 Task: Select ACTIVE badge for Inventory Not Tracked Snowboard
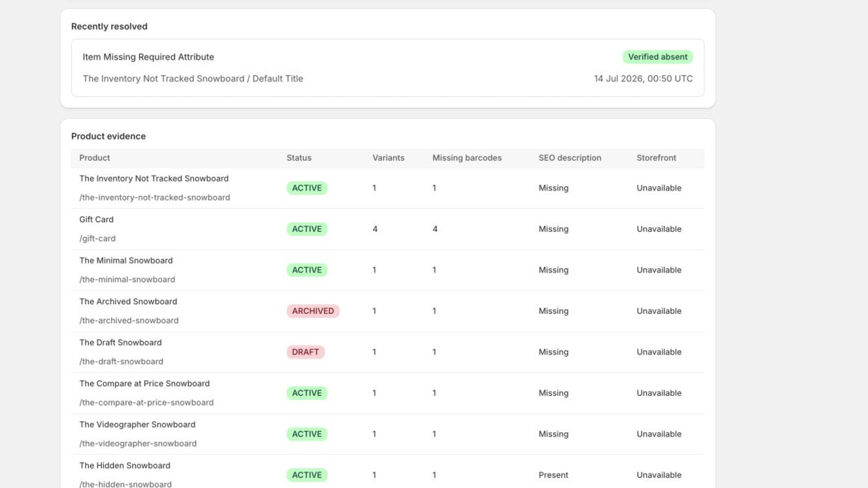pos(307,188)
